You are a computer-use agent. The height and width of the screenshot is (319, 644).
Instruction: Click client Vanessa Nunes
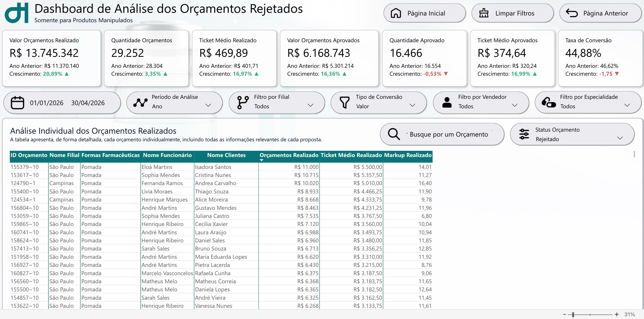213,306
